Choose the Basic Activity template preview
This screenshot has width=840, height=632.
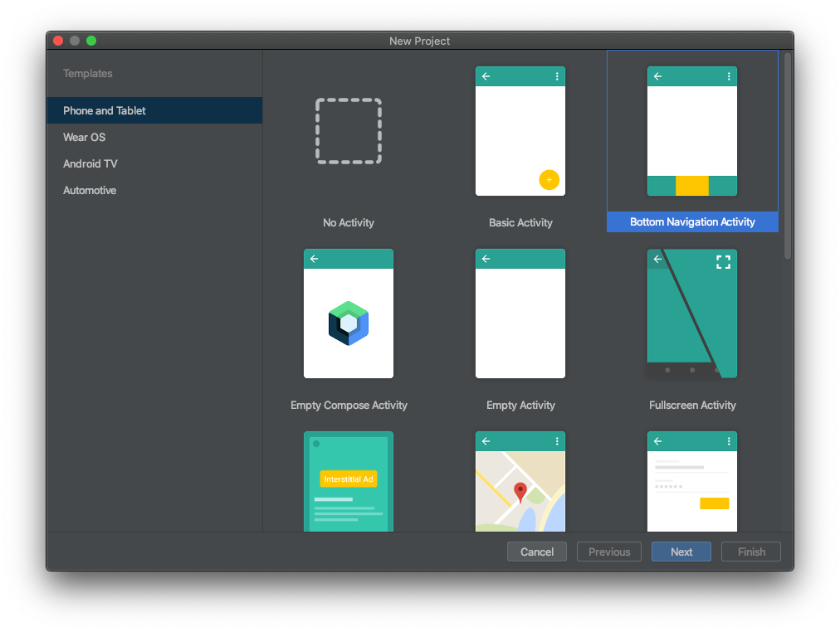520,131
